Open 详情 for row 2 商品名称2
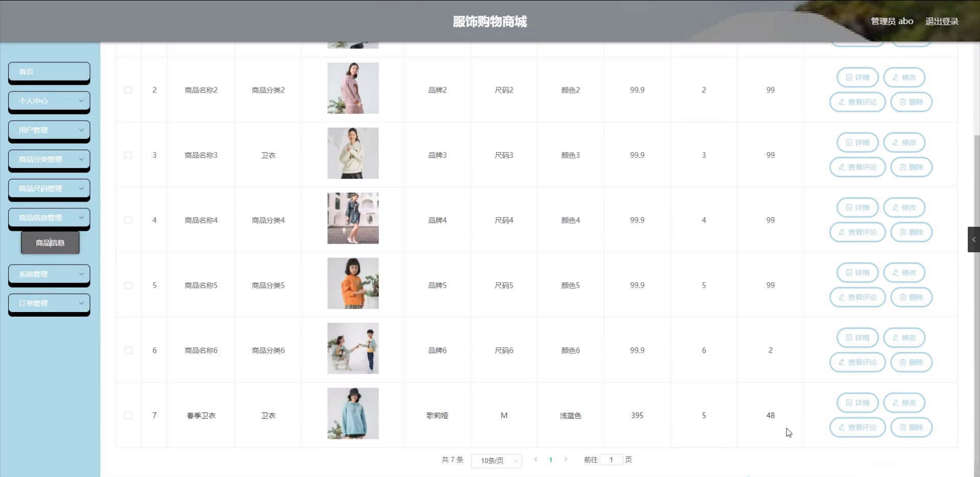Viewport: 980px width, 477px height. [857, 78]
